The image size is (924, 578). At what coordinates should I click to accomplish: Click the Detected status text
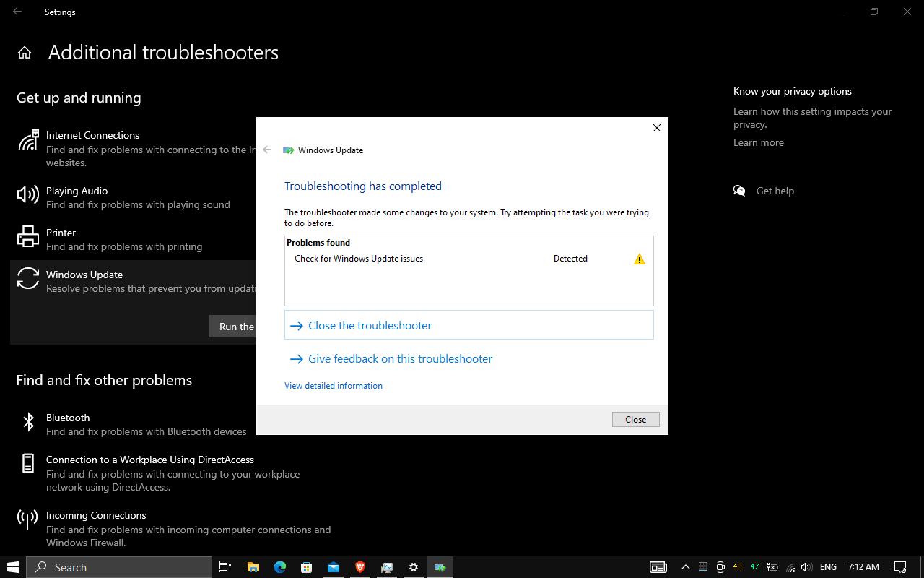(x=570, y=259)
